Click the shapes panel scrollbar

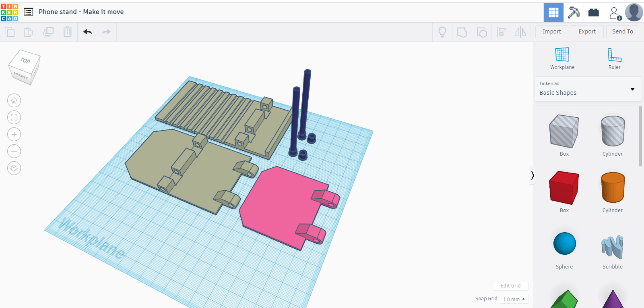click(x=640, y=136)
